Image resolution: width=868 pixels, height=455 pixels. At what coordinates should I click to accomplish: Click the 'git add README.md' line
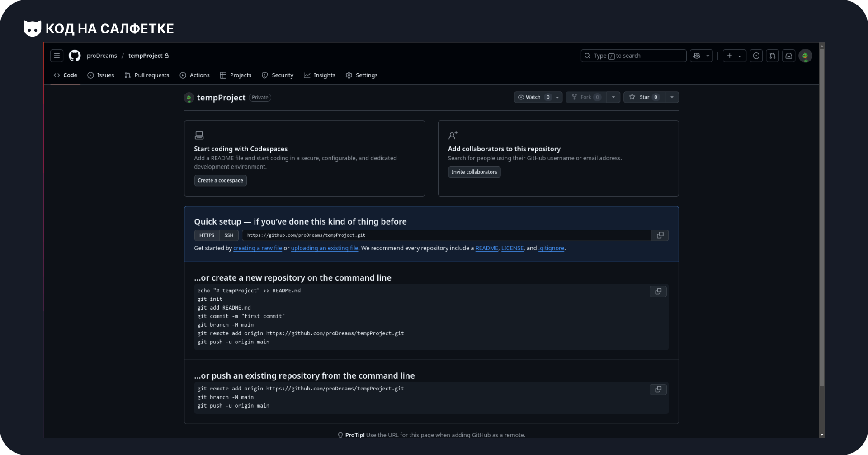click(x=224, y=308)
